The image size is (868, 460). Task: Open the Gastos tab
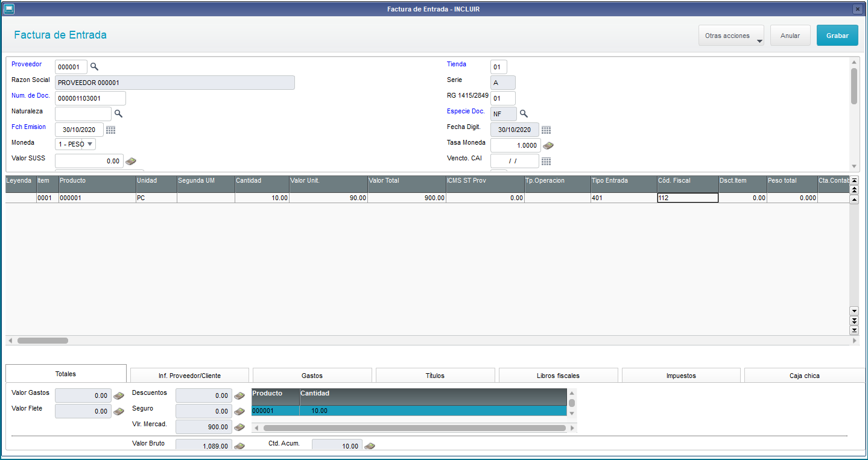(312, 376)
